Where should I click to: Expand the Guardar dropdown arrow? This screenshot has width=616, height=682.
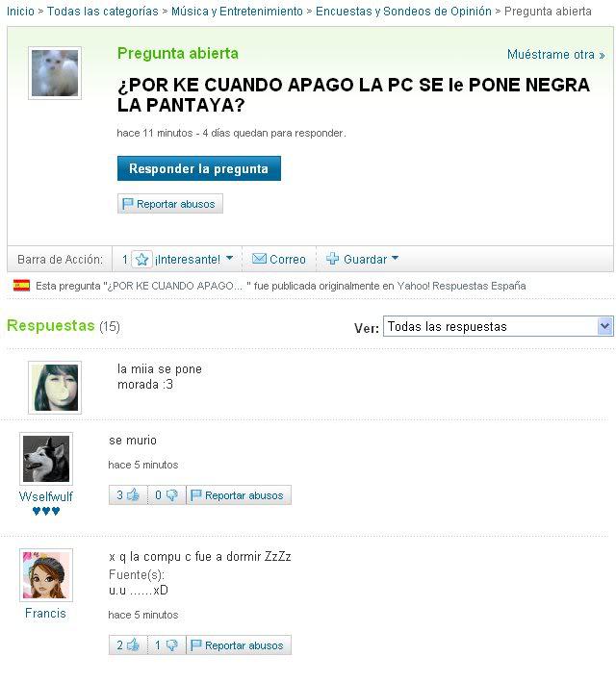point(395,258)
